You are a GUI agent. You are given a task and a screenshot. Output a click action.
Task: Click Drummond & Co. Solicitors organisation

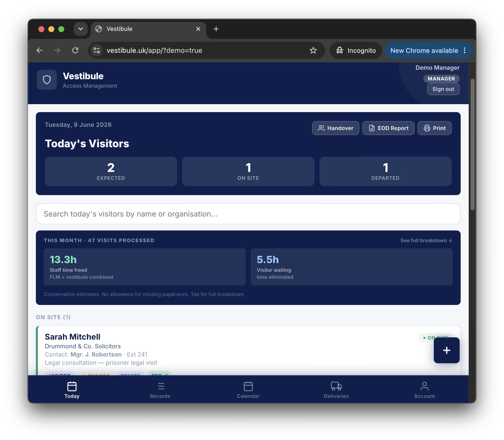point(83,346)
